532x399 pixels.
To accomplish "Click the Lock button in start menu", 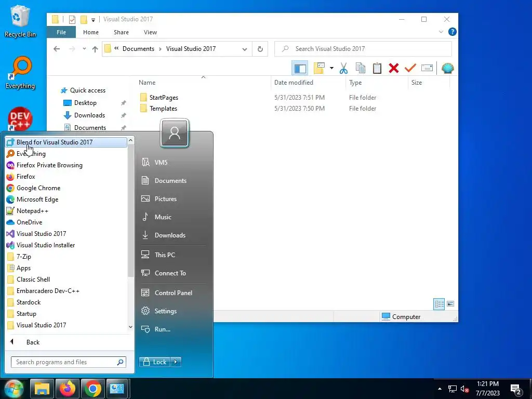I will coord(155,362).
